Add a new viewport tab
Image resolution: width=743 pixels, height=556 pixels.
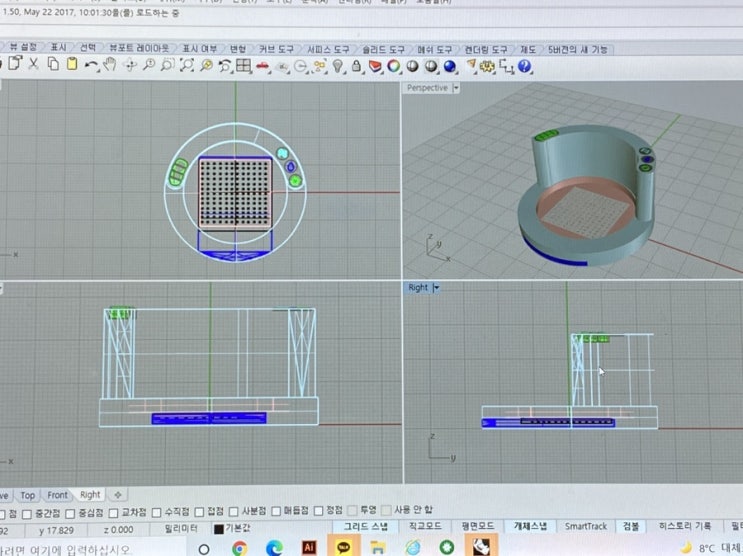click(118, 495)
